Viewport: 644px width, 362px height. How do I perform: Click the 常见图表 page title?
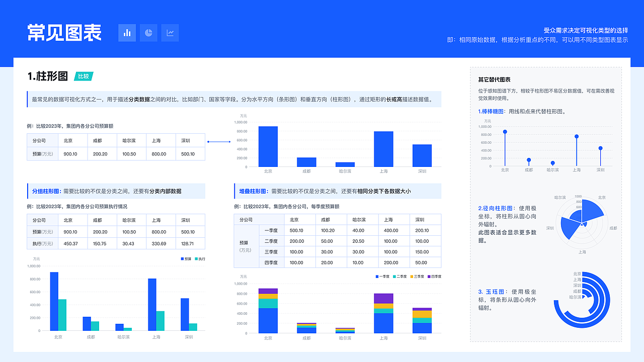point(64,33)
